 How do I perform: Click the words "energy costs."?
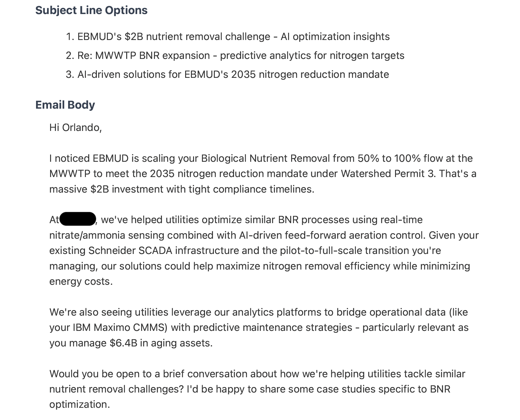81,281
